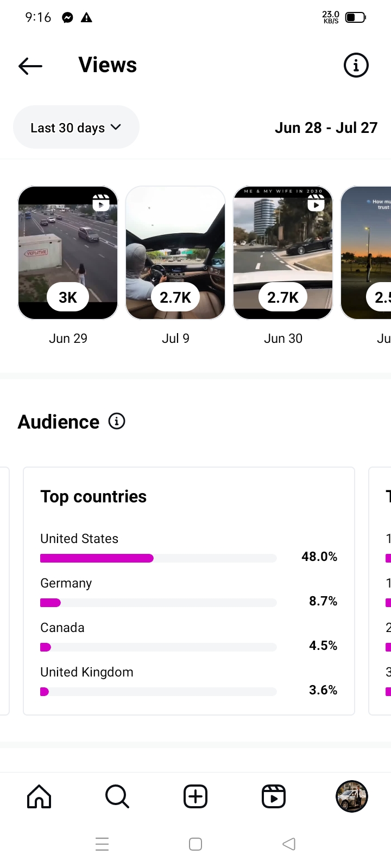The image size is (391, 868).
Task: Tap the back arrow icon
Action: tap(30, 66)
